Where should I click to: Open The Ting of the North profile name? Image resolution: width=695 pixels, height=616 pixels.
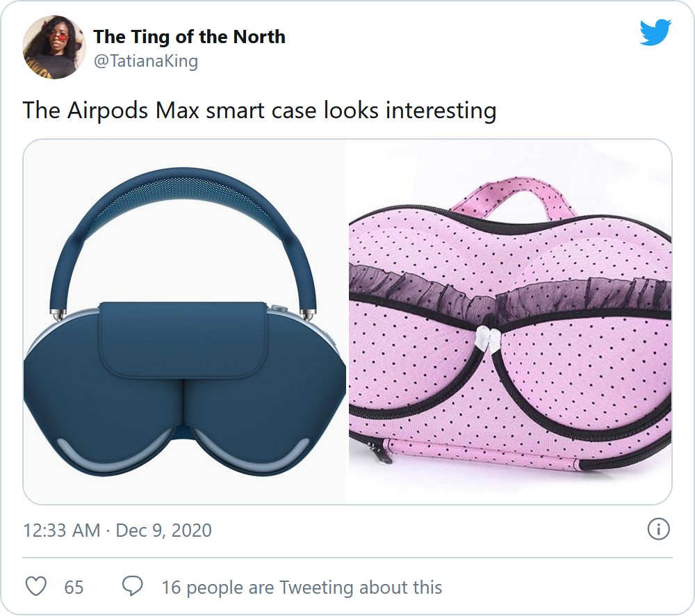(x=189, y=37)
